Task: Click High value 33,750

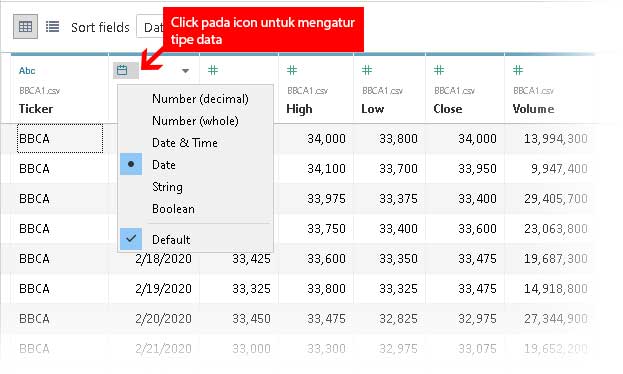Action: (326, 229)
